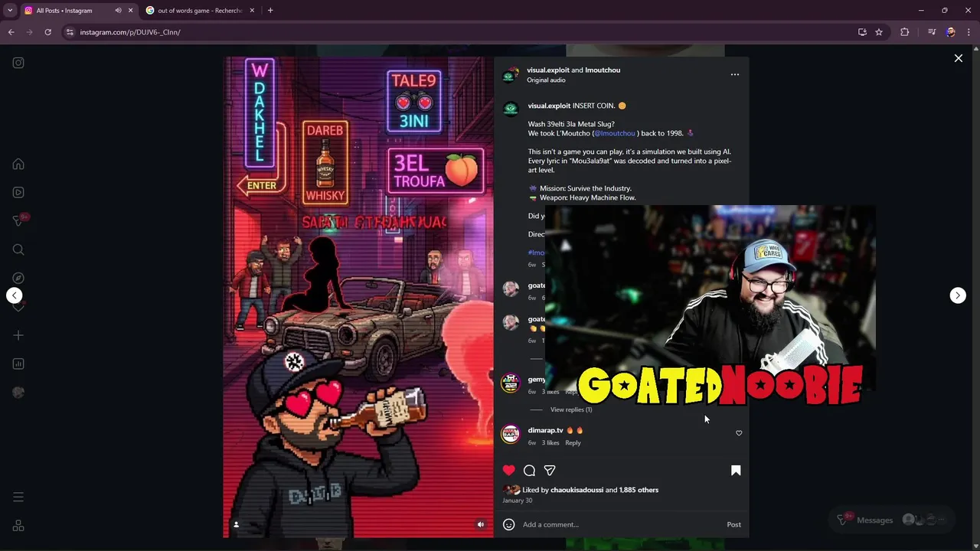Viewport: 980px width, 551px height.
Task: Open visual.exploit profile from header
Action: [x=548, y=70]
